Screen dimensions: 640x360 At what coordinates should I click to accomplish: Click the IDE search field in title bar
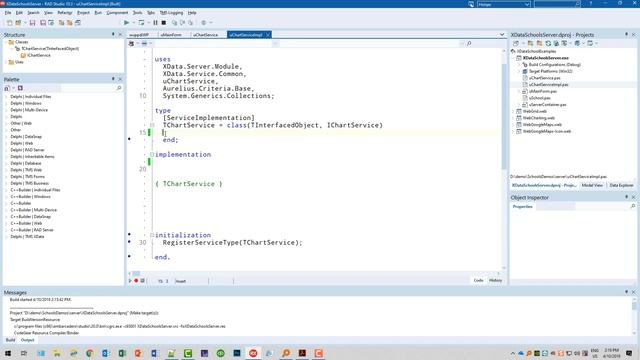click(557, 4)
